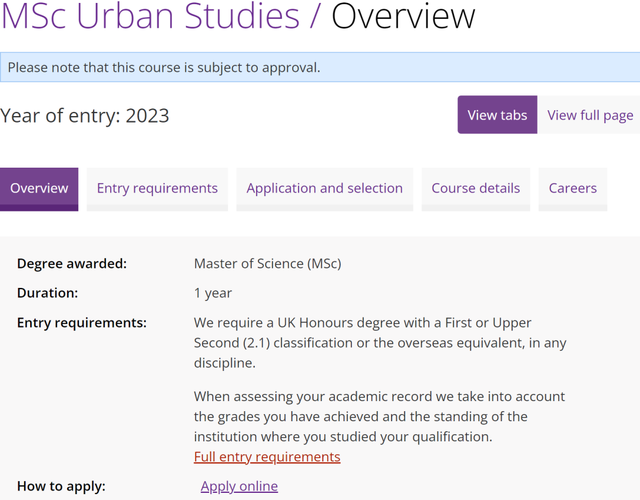The height and width of the screenshot is (500, 640).
Task: Open the Entry requirements tab
Action: pyautogui.click(x=157, y=188)
